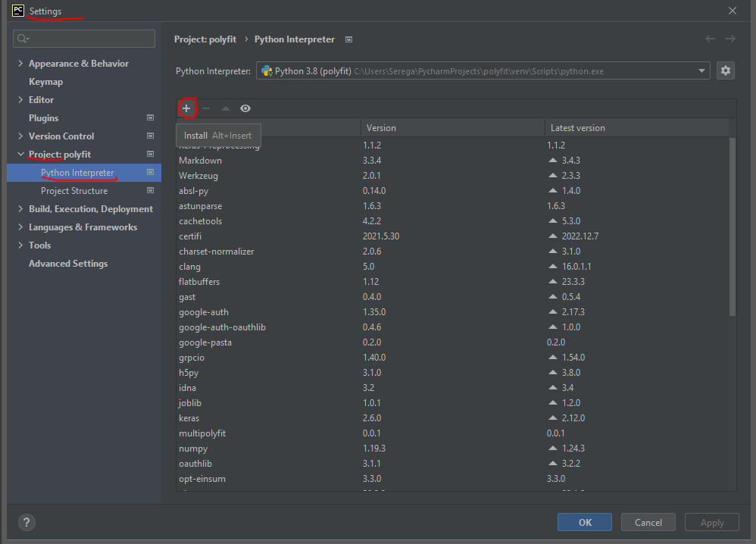Image resolution: width=756 pixels, height=544 pixels.
Task: Collapse the Project: polyfit section
Action: (20, 155)
